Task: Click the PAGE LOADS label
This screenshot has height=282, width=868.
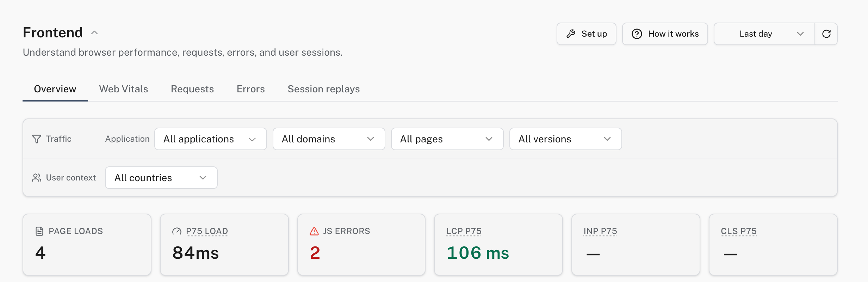Action: [76, 231]
